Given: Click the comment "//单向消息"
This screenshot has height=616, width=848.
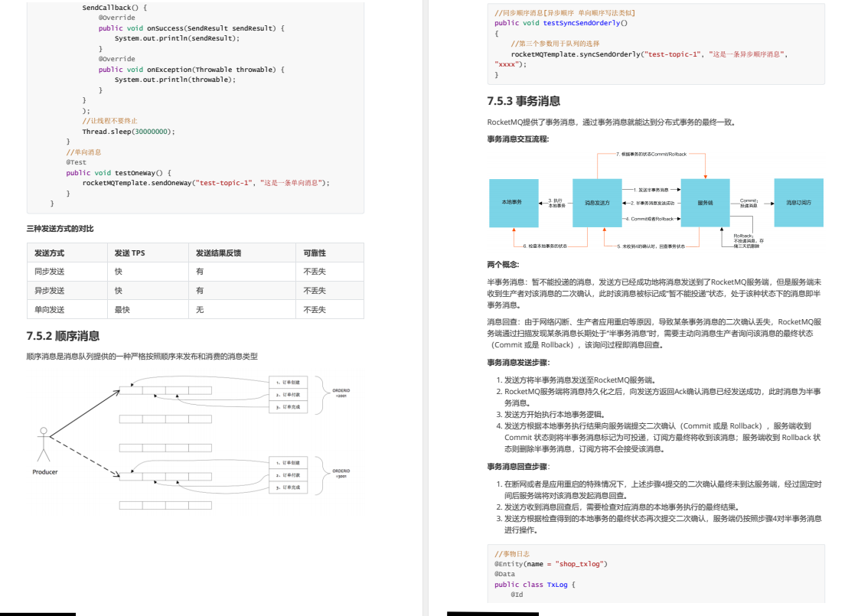Looking at the screenshot, I should click(x=84, y=152).
